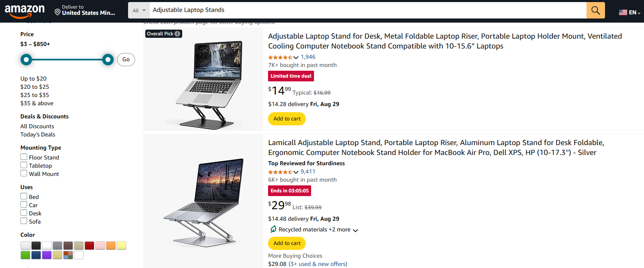
Task: Expand Recycled materials +2 more details
Action: [x=355, y=230]
